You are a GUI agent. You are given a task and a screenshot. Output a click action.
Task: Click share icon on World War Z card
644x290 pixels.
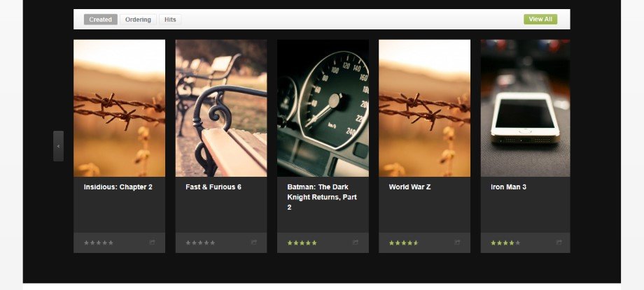pos(457,242)
